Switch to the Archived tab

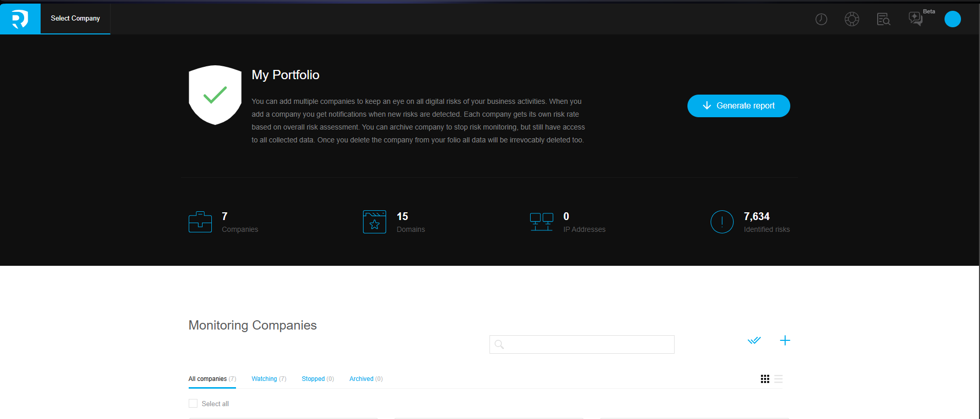pyautogui.click(x=366, y=379)
